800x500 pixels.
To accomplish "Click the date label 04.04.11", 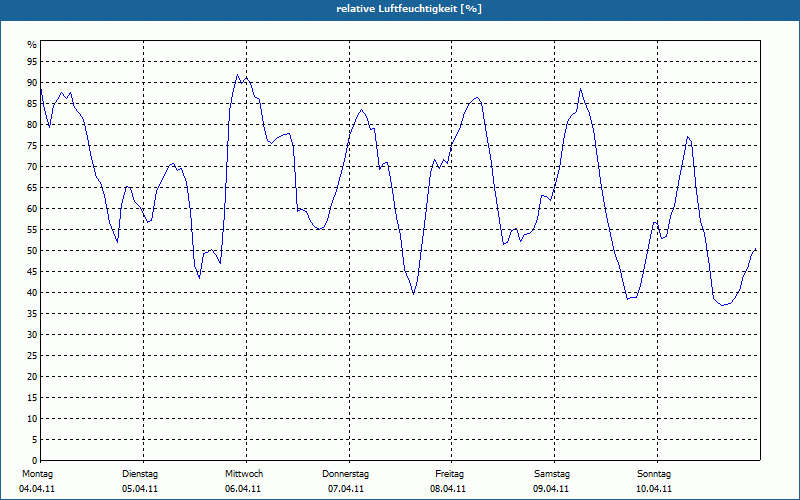I will [x=37, y=489].
